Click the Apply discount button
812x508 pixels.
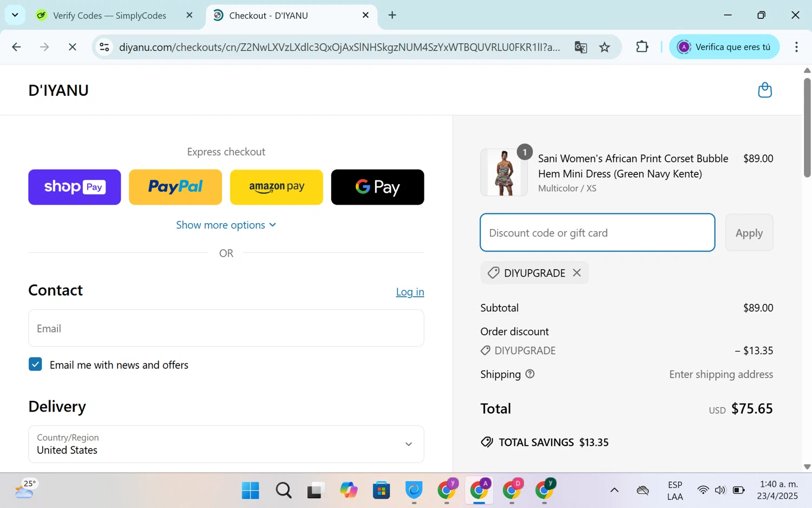(x=749, y=232)
